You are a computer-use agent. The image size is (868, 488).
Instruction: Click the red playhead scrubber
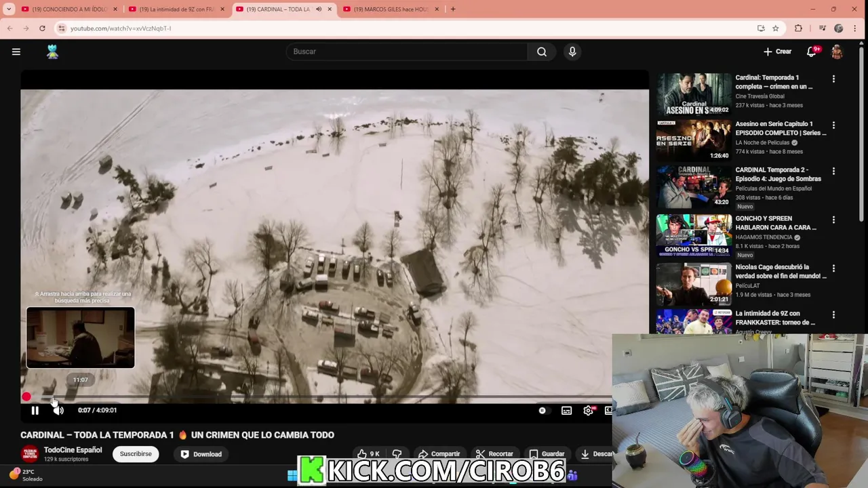click(x=26, y=396)
